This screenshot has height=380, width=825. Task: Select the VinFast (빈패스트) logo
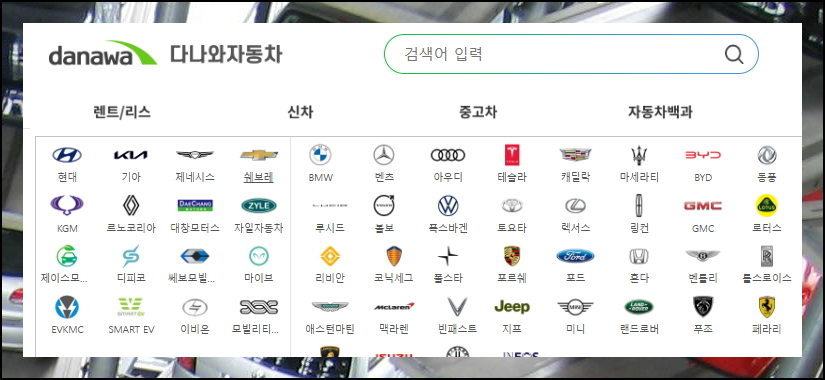click(458, 306)
